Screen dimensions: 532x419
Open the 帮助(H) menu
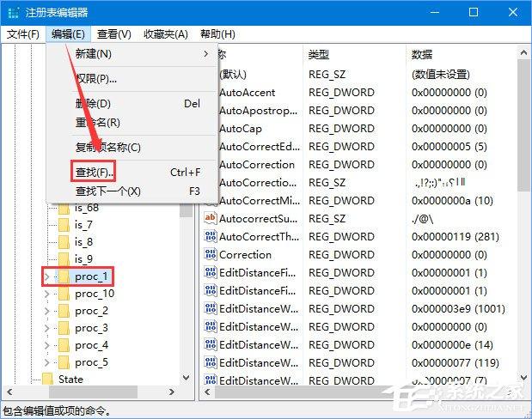217,33
